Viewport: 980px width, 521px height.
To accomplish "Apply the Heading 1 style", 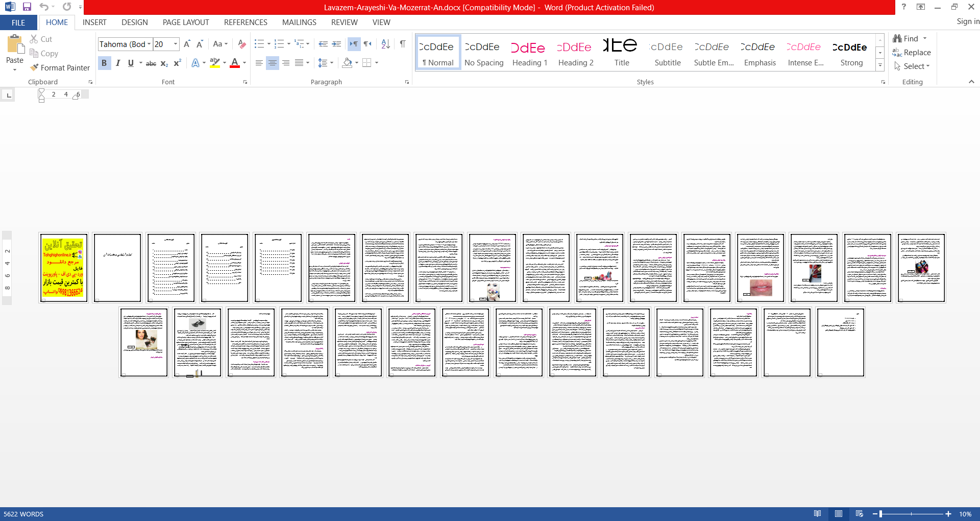I will [530, 53].
